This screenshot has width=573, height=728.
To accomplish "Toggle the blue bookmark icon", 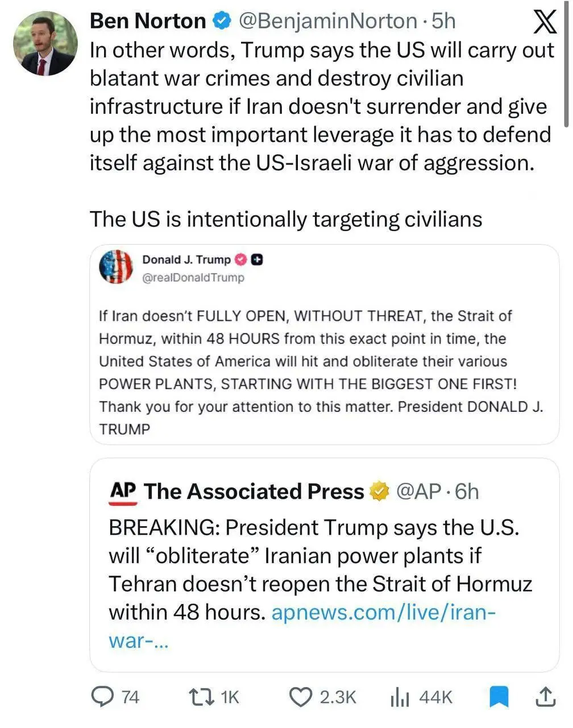I will 499,696.
